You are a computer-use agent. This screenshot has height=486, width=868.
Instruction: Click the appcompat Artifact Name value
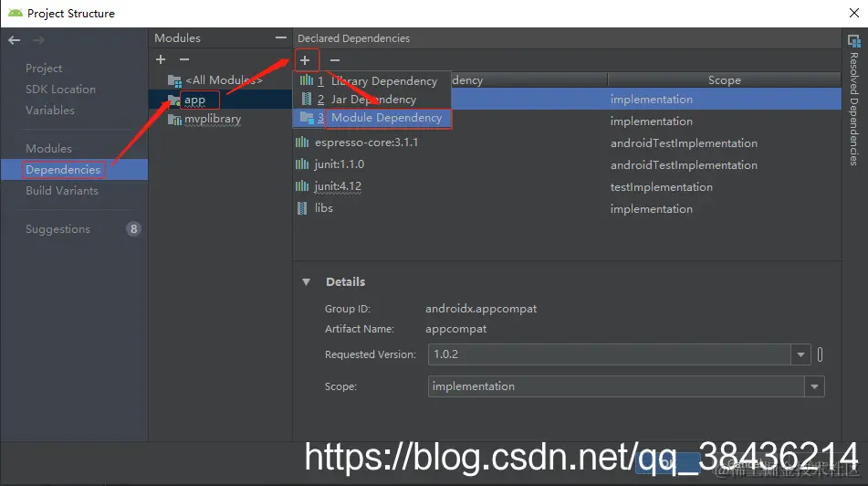455,329
